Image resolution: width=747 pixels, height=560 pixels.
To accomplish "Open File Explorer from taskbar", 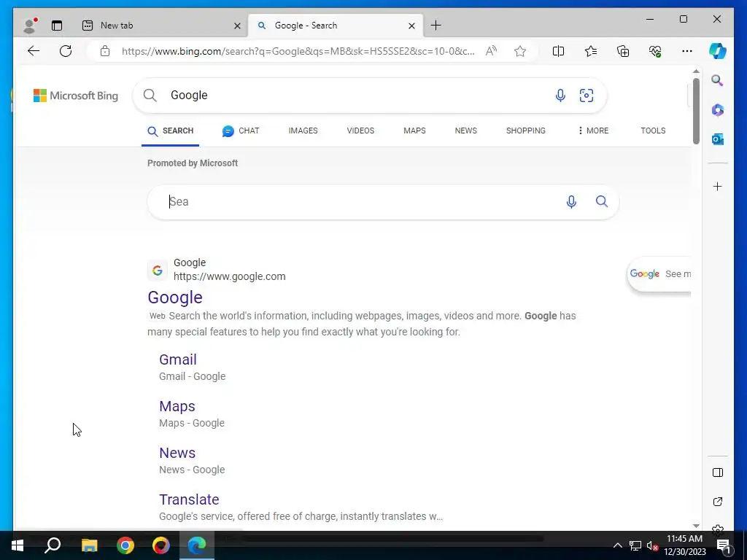I will [89, 545].
